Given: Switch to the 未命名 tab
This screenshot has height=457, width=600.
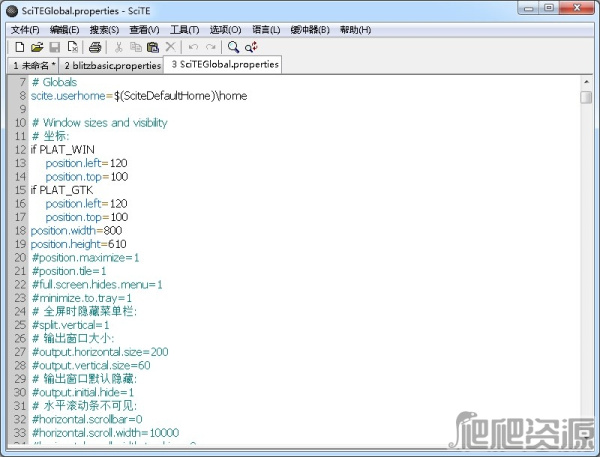Looking at the screenshot, I should tap(33, 65).
